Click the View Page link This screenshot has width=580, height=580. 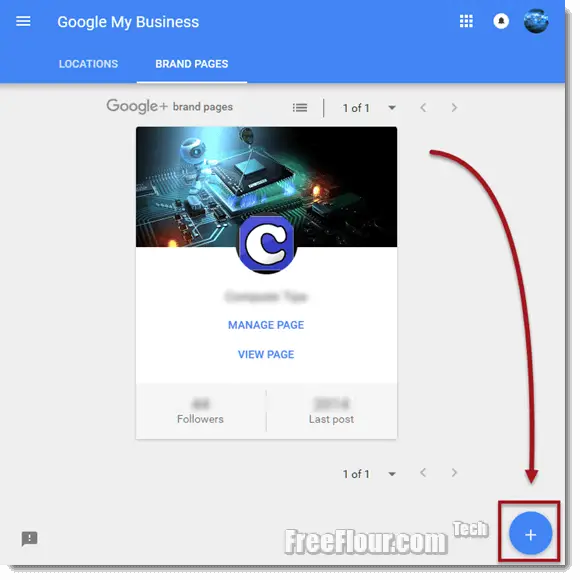pyautogui.click(x=266, y=354)
